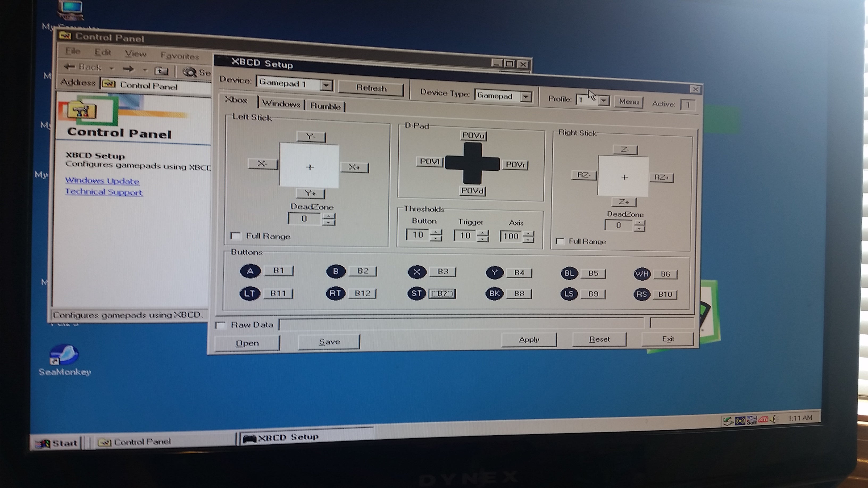This screenshot has height=488, width=868.
Task: Click the XG Soft tray icon
Action: coord(752,420)
